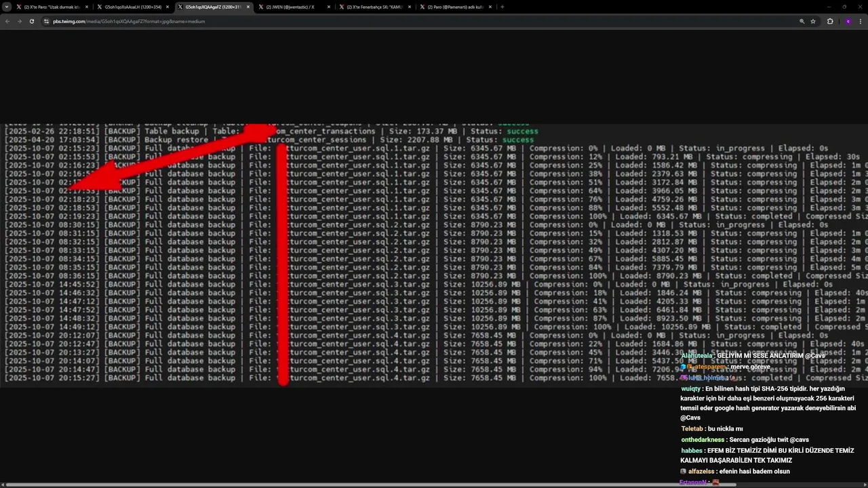
Task: Click chat username "alfazelss"
Action: (x=702, y=471)
